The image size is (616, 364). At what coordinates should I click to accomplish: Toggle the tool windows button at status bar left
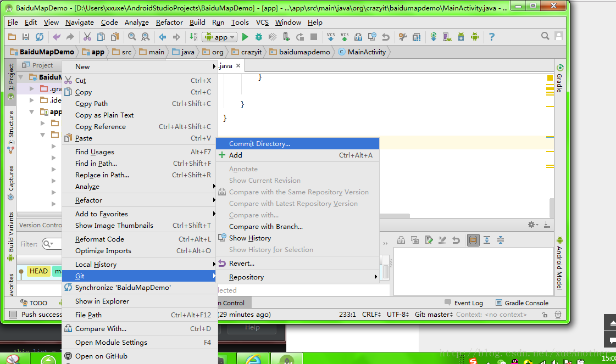[x=13, y=315]
